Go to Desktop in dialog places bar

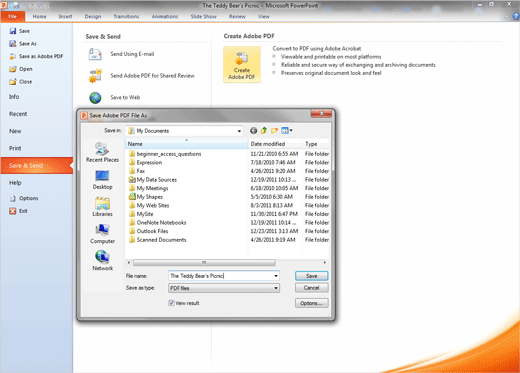[x=102, y=180]
